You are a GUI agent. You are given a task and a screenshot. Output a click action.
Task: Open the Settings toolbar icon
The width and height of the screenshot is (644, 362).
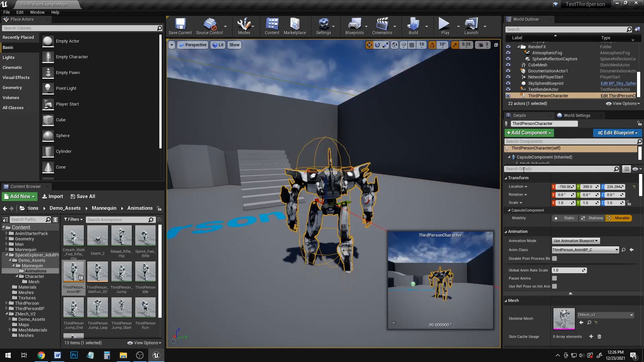click(x=323, y=26)
